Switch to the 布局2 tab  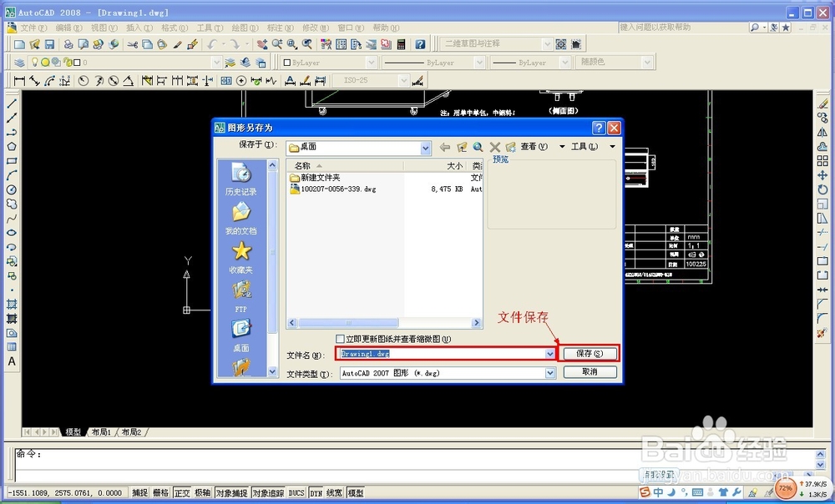132,432
